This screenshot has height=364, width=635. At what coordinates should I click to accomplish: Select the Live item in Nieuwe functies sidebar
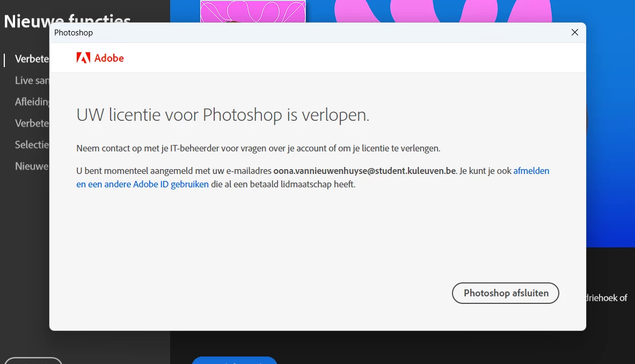[x=32, y=80]
